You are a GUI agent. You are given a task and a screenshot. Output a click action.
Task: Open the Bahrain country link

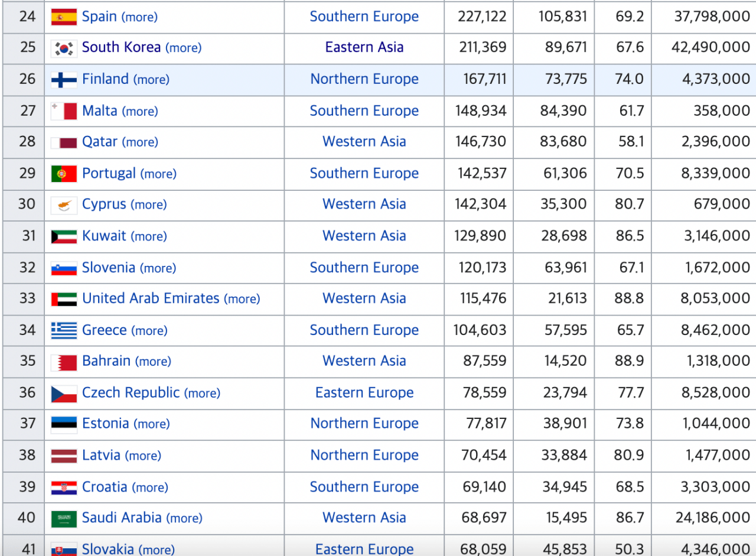106,361
